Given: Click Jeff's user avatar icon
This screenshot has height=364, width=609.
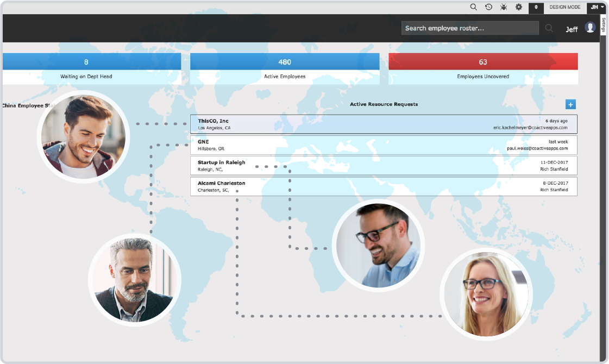Looking at the screenshot, I should click(590, 28).
